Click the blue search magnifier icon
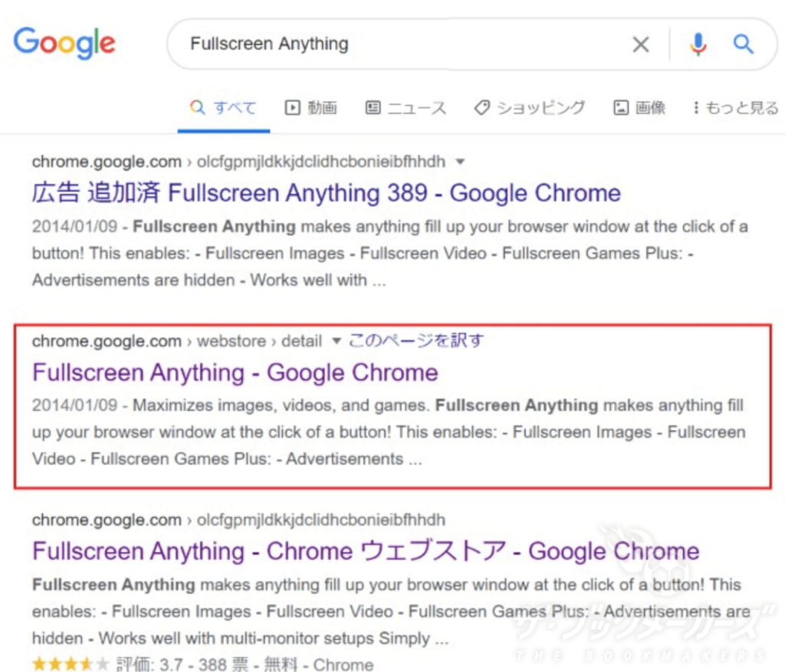Screen dimensions: 785x672 744,44
